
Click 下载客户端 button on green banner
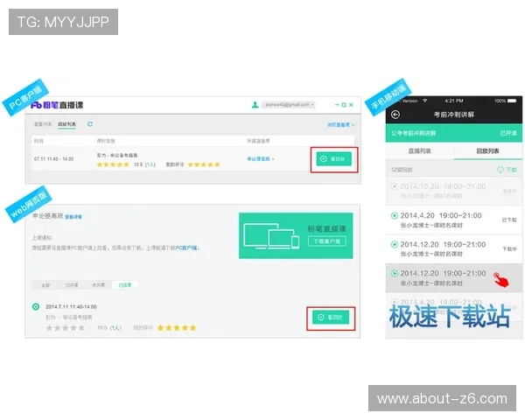point(327,241)
